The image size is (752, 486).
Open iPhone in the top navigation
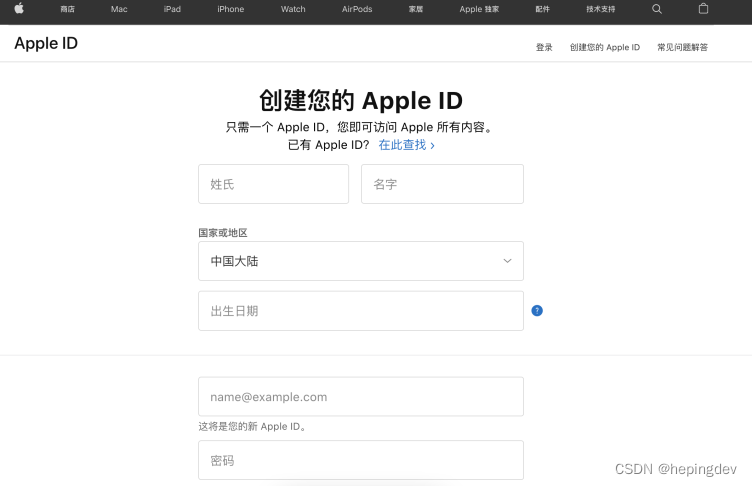[x=231, y=9]
